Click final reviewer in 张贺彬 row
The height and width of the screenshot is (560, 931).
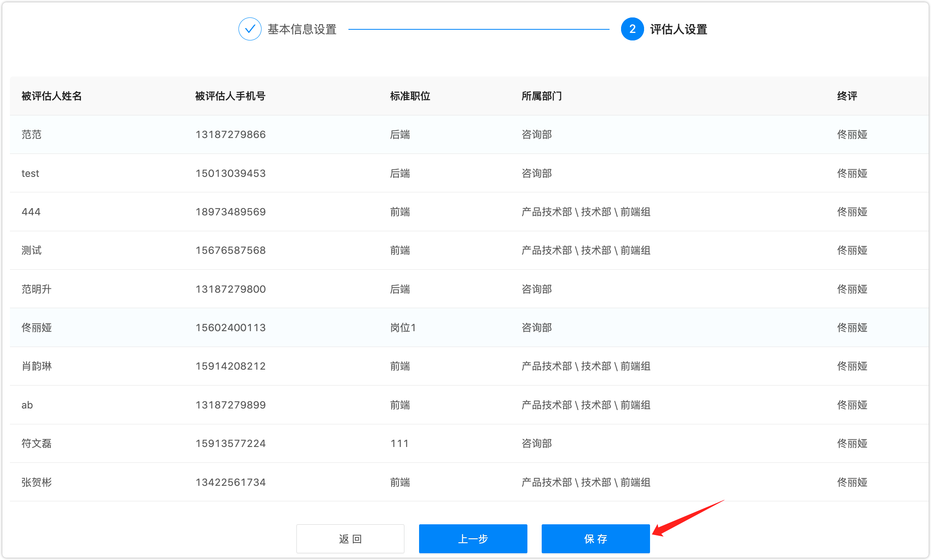852,482
